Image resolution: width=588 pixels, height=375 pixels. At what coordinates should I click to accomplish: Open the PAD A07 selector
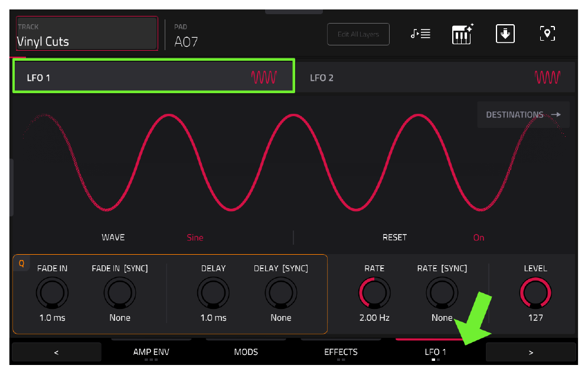click(186, 36)
